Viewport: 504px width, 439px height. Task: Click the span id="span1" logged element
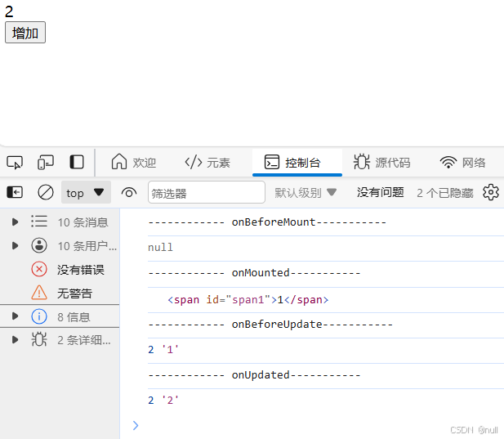pos(248,300)
